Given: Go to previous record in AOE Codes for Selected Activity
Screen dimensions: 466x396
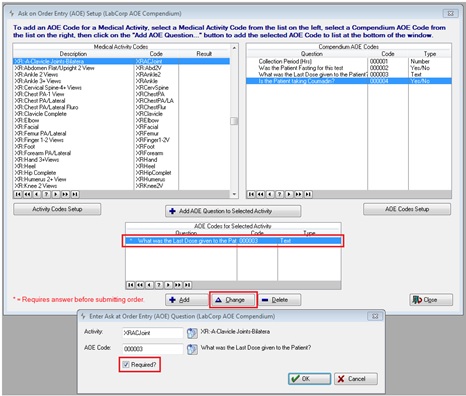Looking at the screenshot, I should point(150,285).
